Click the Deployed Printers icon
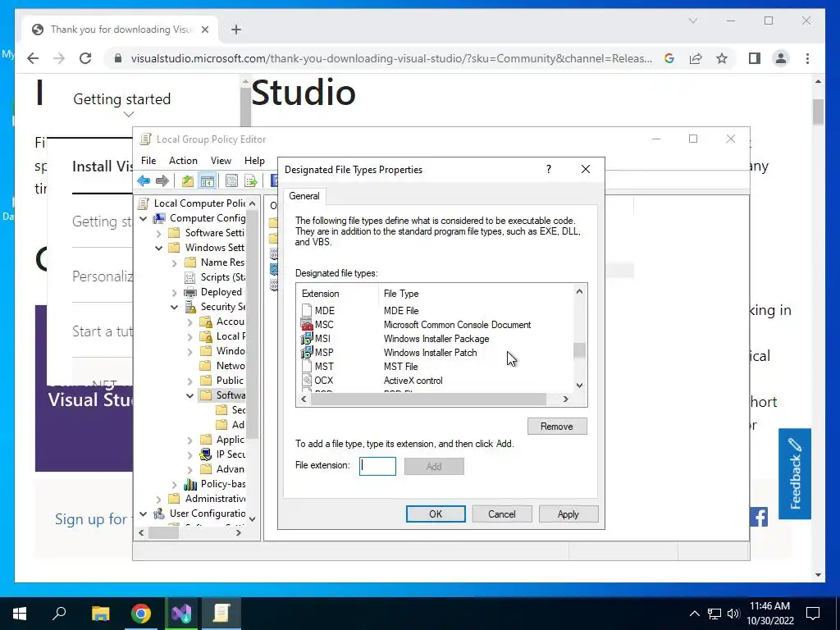840x630 pixels. coord(190,292)
